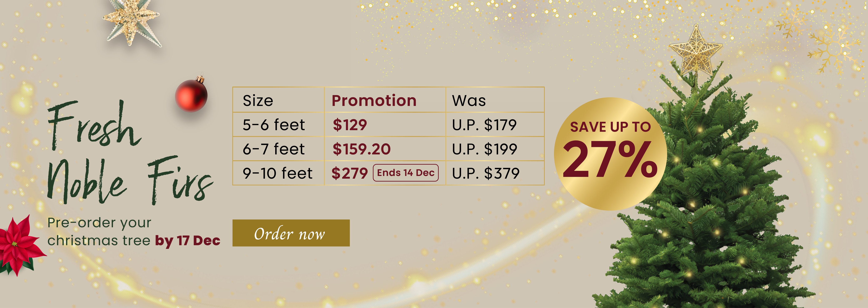Click the Order now button
The image size is (868, 308).
pos(291,233)
